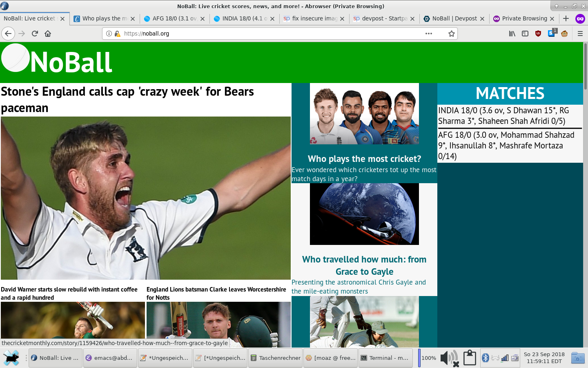Switch to Taschenrechner taskbar window
The image size is (588, 368).
pos(276,358)
